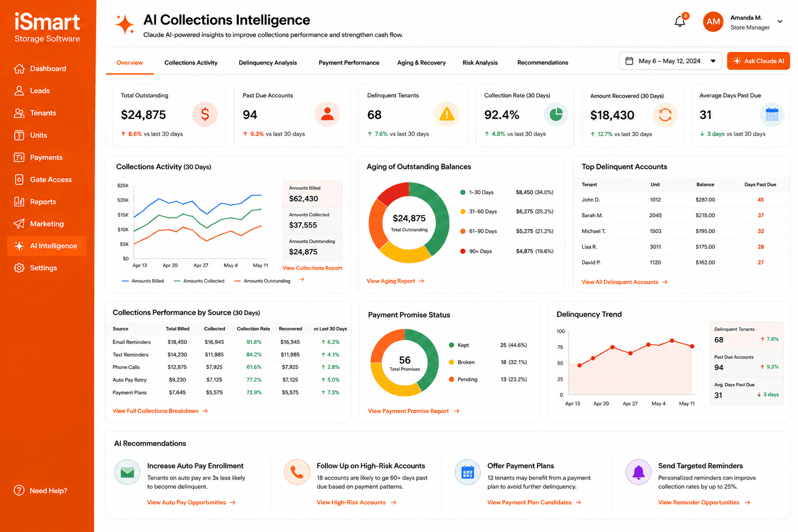This screenshot has width=798, height=532.
Task: Open the Payment Performance tab
Action: (349, 63)
